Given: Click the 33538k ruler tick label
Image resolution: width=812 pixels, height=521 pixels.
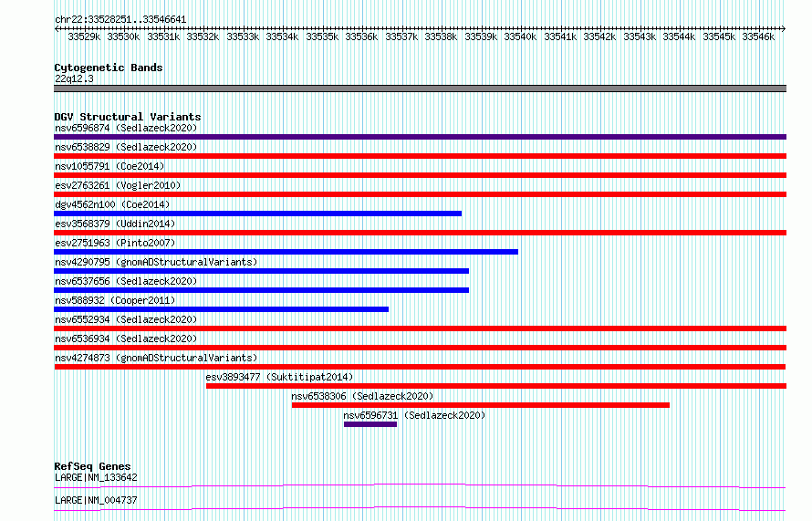Looking at the screenshot, I should tap(441, 37).
